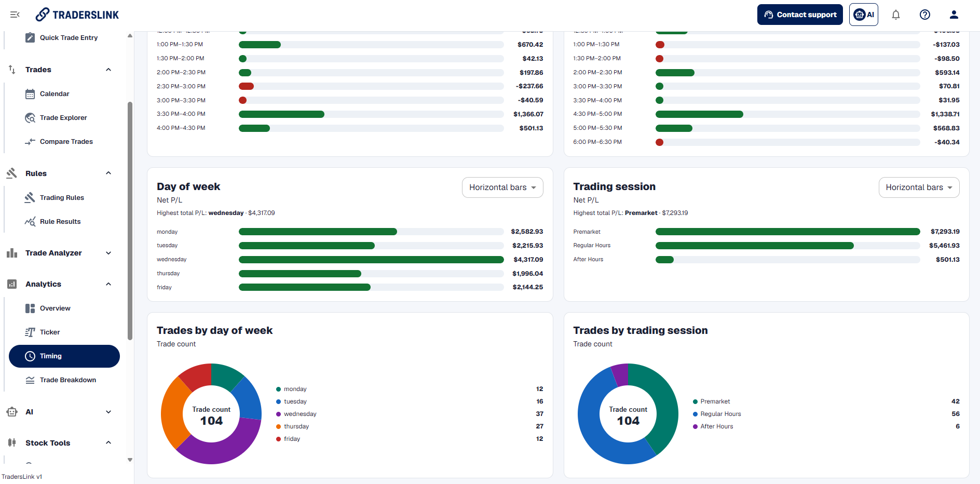Click the After Hours legend count 6
980x484 pixels.
tap(957, 426)
